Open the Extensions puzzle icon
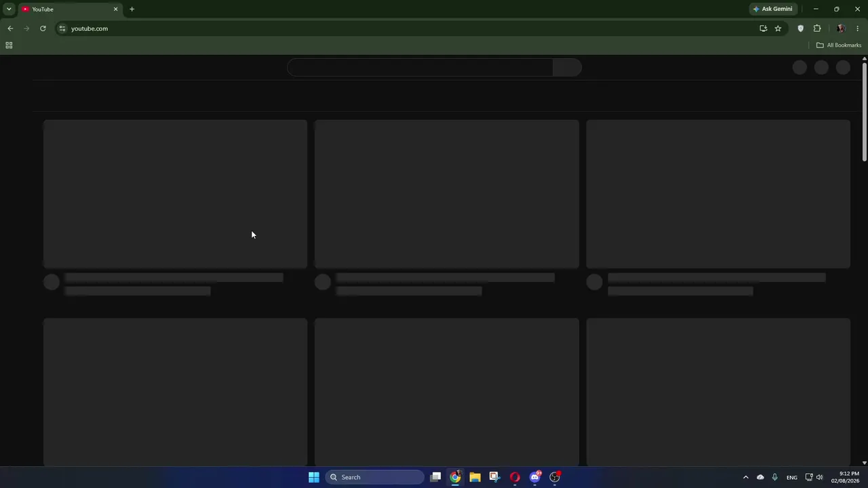Viewport: 868px width, 488px height. point(817,28)
